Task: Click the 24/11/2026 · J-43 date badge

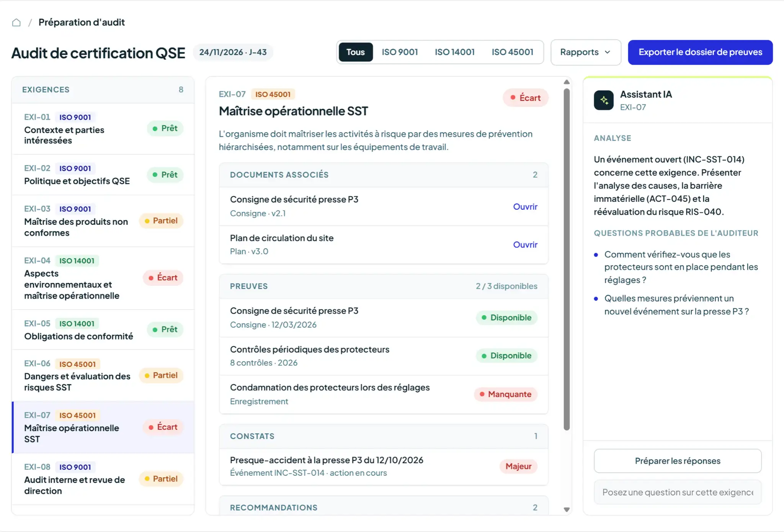Action: tap(233, 52)
